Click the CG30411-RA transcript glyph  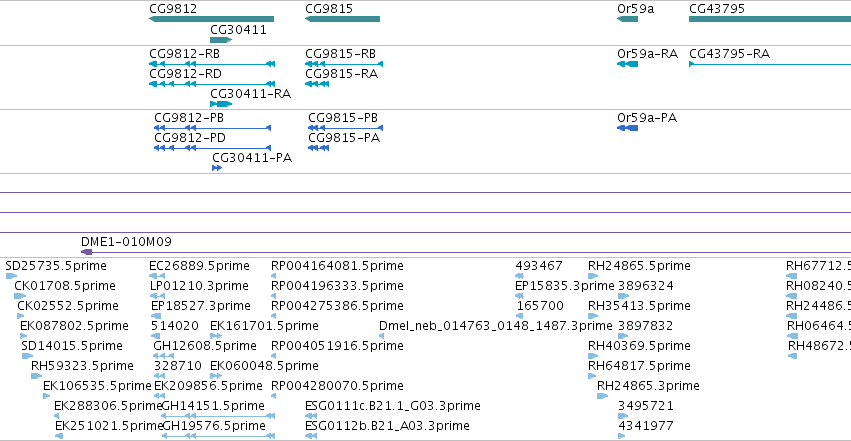[221, 104]
